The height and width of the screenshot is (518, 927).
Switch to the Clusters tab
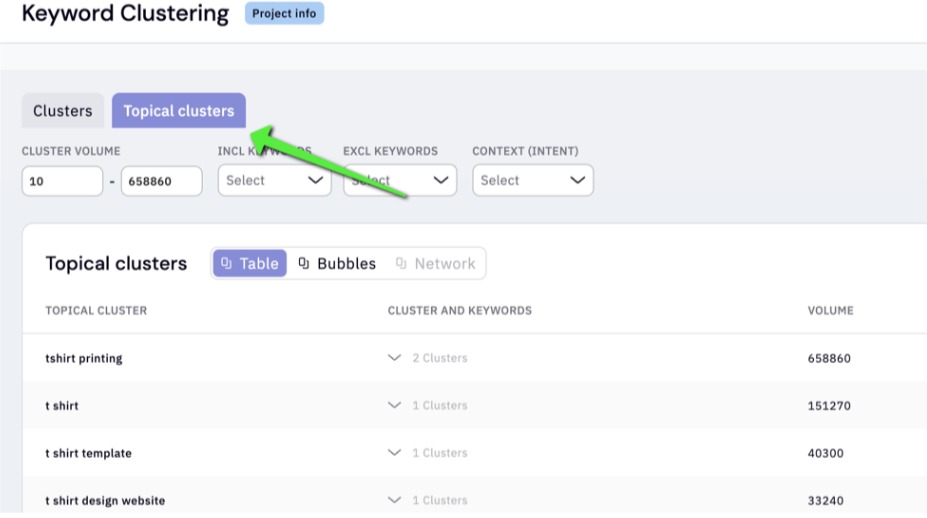click(x=62, y=111)
